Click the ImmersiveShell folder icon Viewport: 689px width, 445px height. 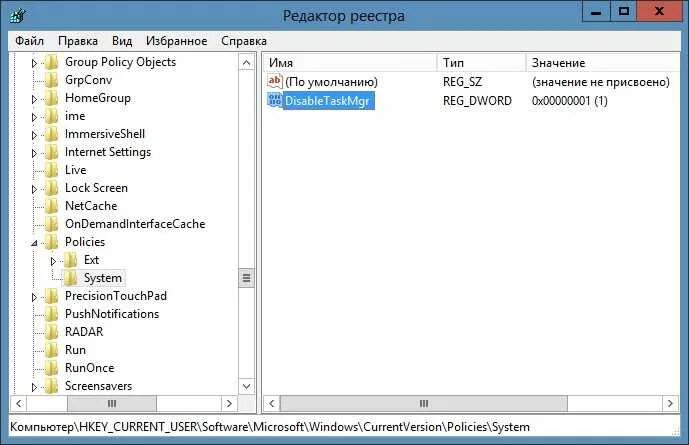click(52, 134)
